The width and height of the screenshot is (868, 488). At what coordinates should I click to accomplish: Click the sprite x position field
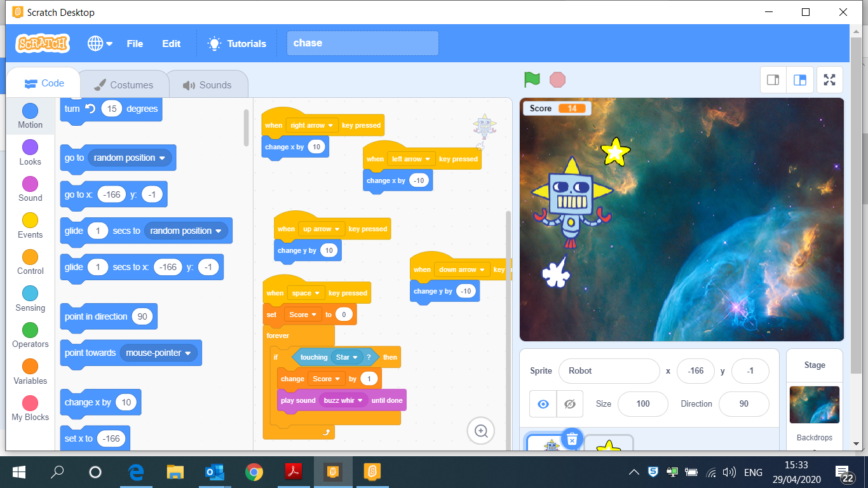coord(696,370)
